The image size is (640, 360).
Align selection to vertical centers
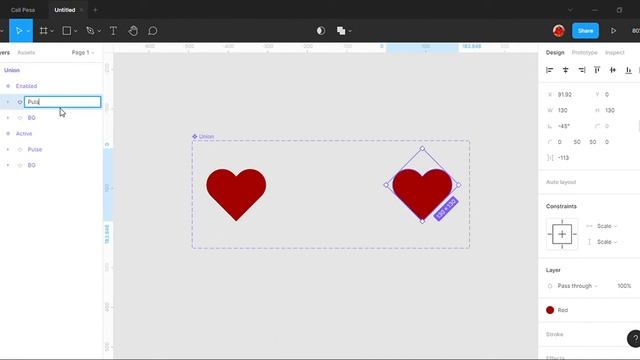pyautogui.click(x=613, y=70)
